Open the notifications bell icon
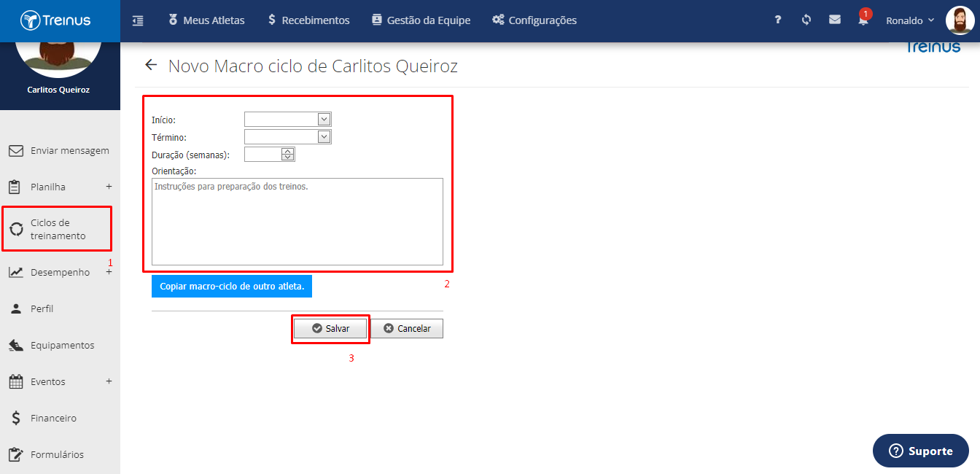 click(863, 20)
